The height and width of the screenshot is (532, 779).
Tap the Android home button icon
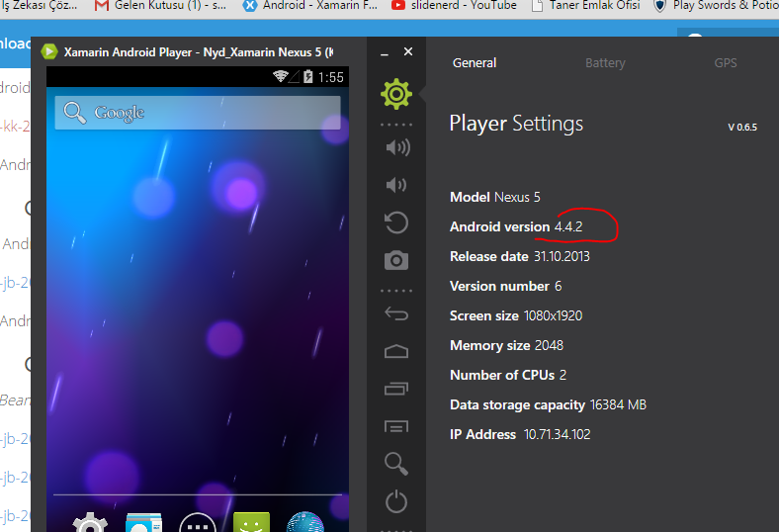[x=396, y=351]
